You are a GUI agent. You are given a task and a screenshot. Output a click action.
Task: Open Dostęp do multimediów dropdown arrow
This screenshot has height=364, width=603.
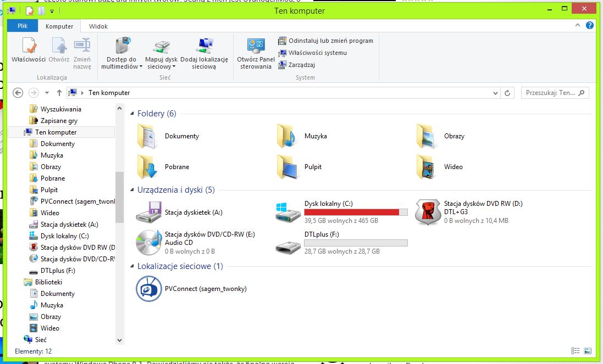(141, 67)
